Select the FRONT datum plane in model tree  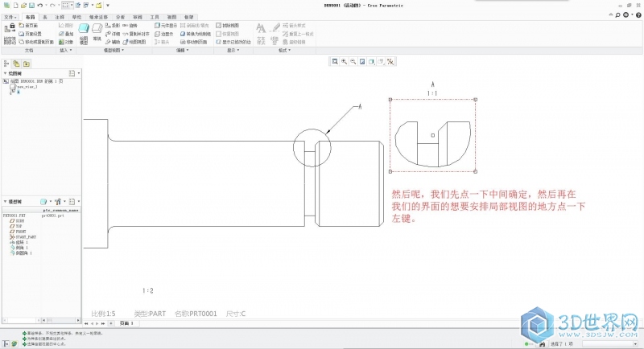(x=20, y=233)
